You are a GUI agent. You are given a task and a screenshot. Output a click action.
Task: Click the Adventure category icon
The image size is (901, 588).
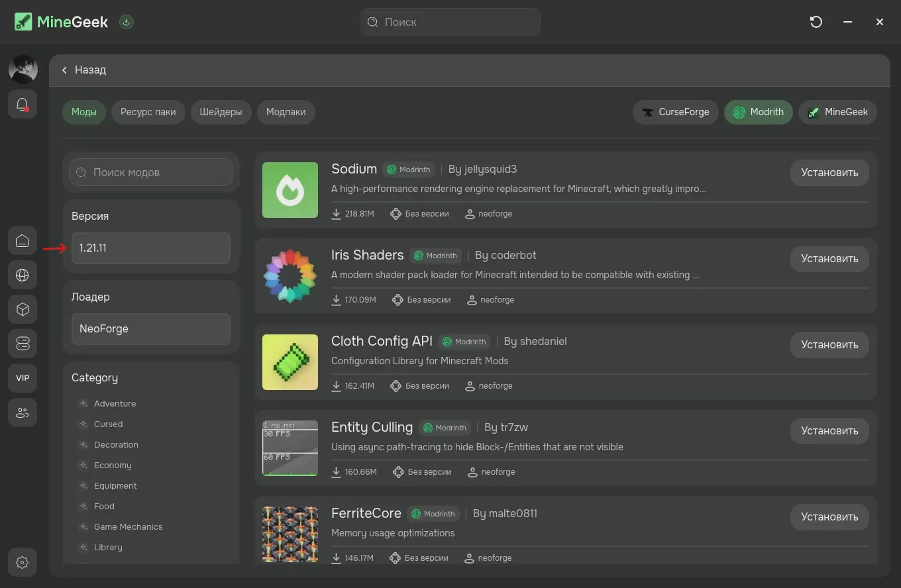click(x=83, y=403)
